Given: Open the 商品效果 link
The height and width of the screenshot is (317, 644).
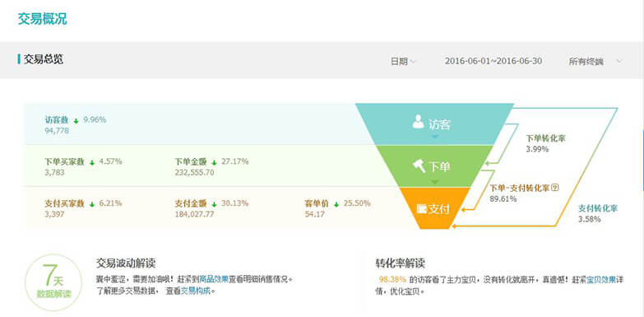Looking at the screenshot, I should [x=214, y=279].
